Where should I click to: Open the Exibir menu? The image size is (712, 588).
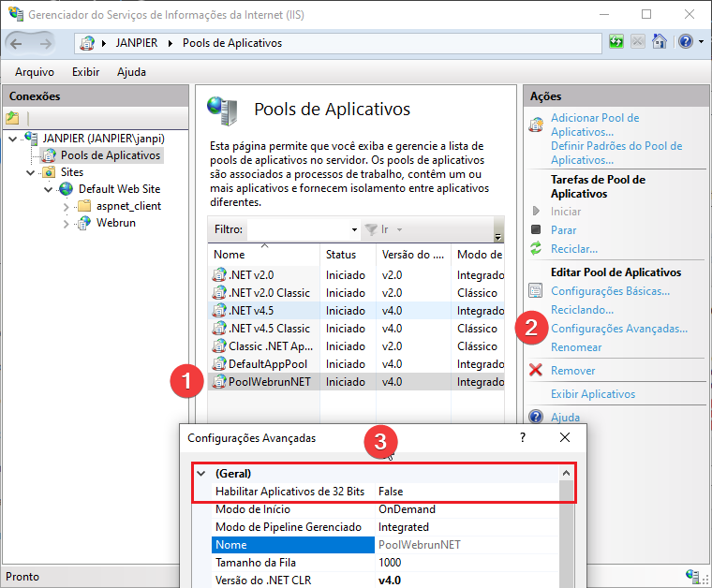86,72
